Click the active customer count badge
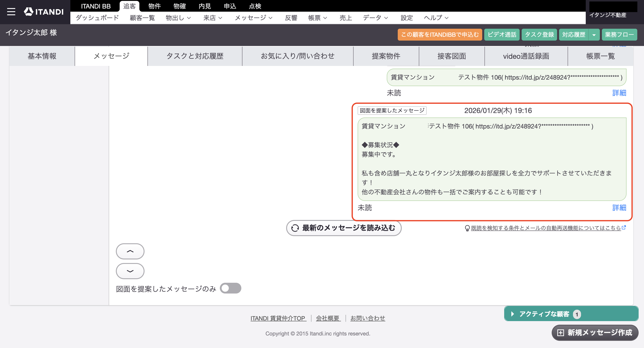644x348 pixels. point(577,314)
